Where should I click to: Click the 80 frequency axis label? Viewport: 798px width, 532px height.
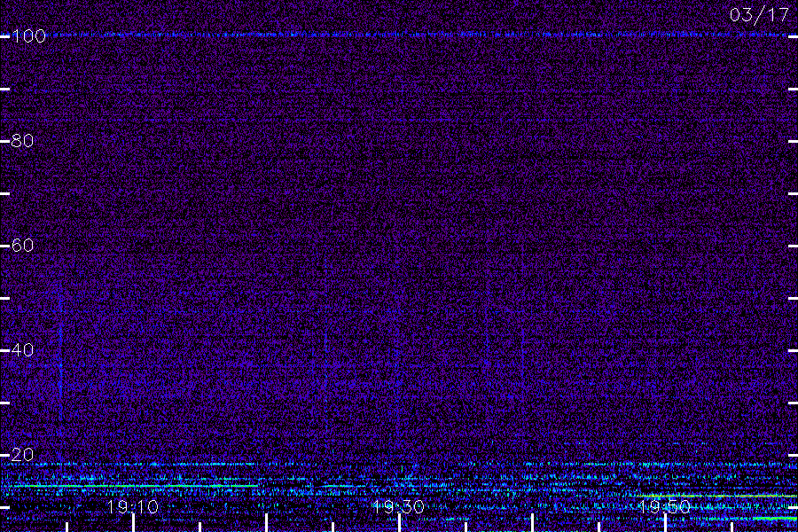click(22, 141)
